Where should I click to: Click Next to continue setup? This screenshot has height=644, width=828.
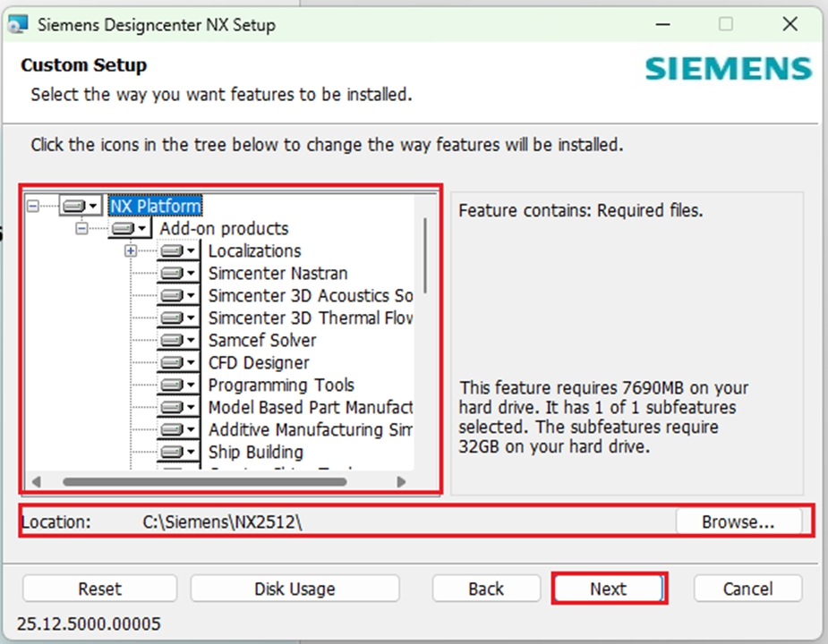[609, 589]
